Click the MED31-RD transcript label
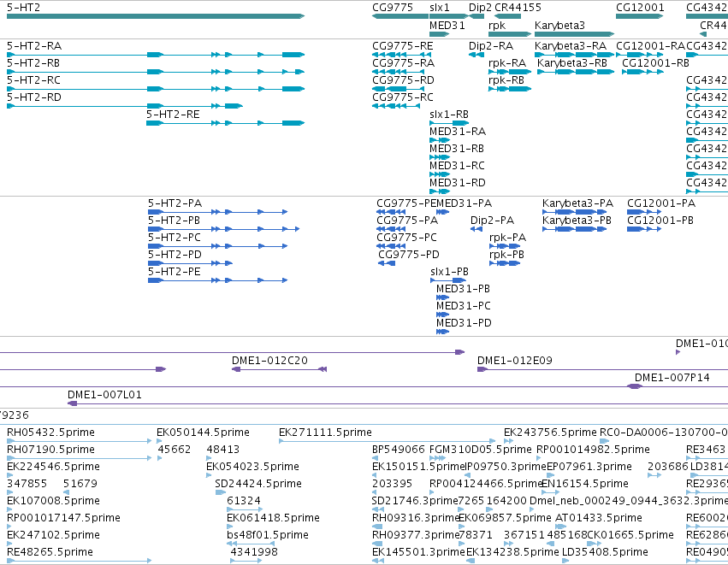The width and height of the screenshot is (728, 565). point(458,183)
